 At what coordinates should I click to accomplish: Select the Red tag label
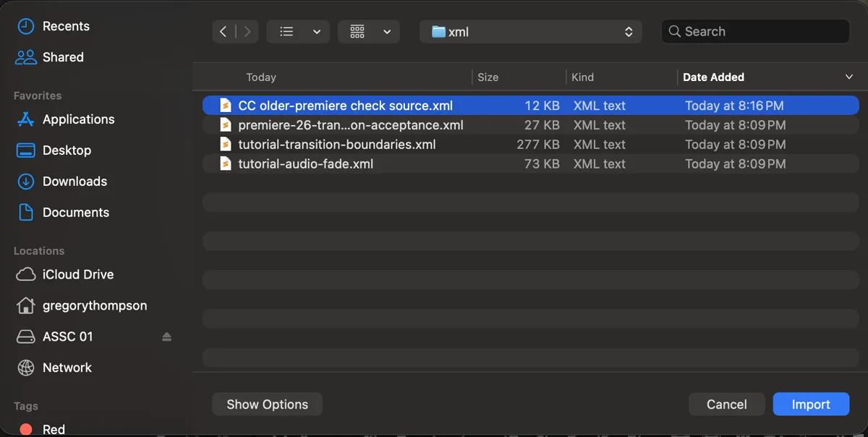[x=54, y=429]
